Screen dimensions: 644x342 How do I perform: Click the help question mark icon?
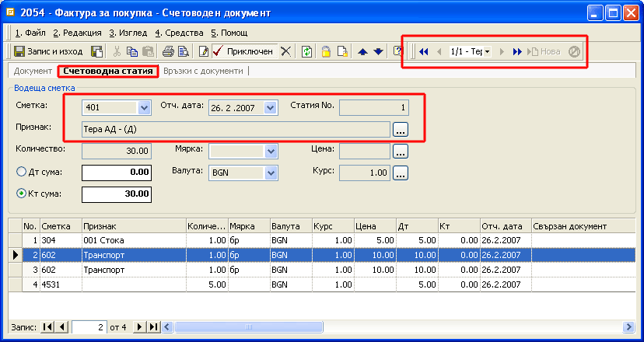(x=397, y=51)
